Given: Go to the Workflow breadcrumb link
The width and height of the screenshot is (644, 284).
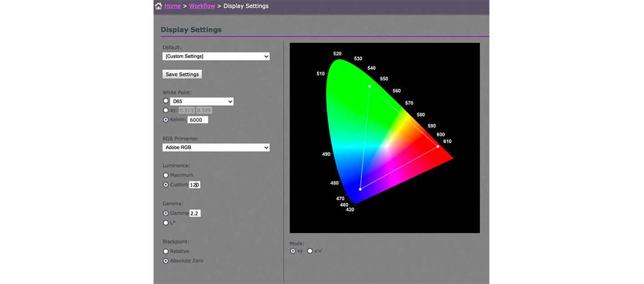Looking at the screenshot, I should click(x=202, y=6).
